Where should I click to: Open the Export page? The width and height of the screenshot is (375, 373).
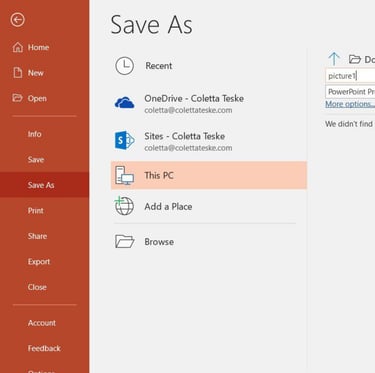(x=39, y=262)
